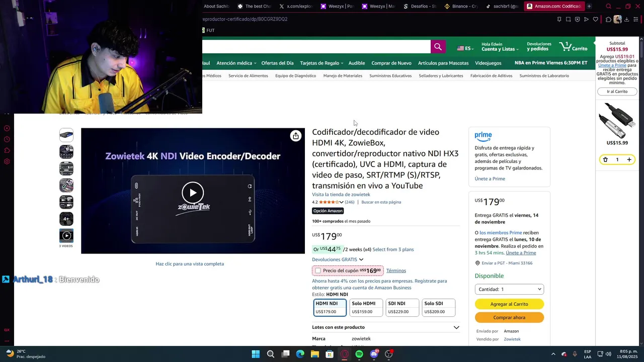Open Microsoft Edge from the taskbar
Image resolution: width=644 pixels, height=362 pixels.
click(x=300, y=354)
